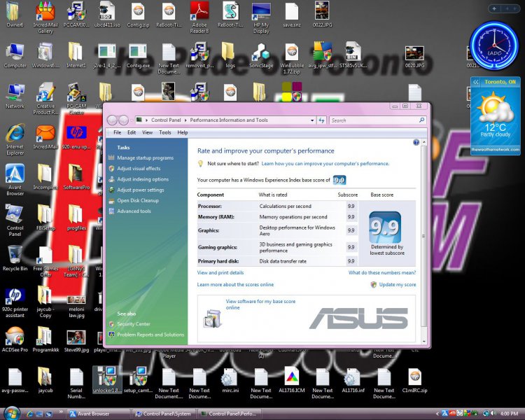Click in the Search input field

374,120
